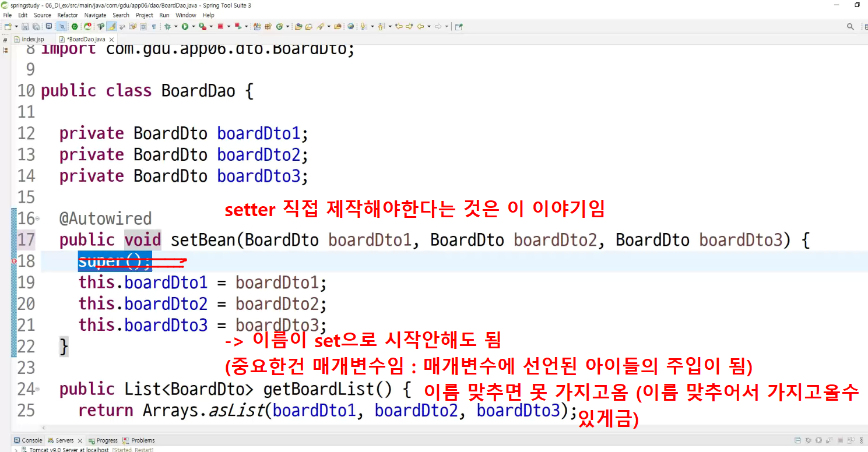
Task: Click the Next Annotation arrow icon
Action: (x=363, y=26)
